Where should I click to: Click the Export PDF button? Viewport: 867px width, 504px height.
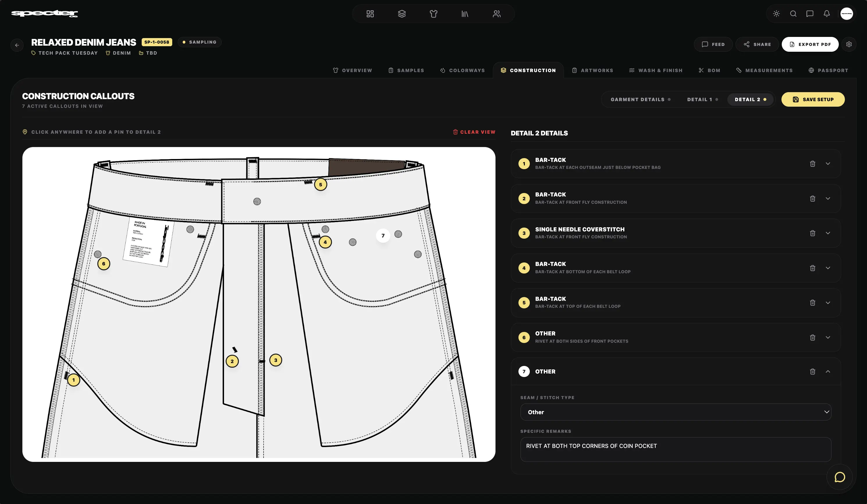pyautogui.click(x=810, y=44)
